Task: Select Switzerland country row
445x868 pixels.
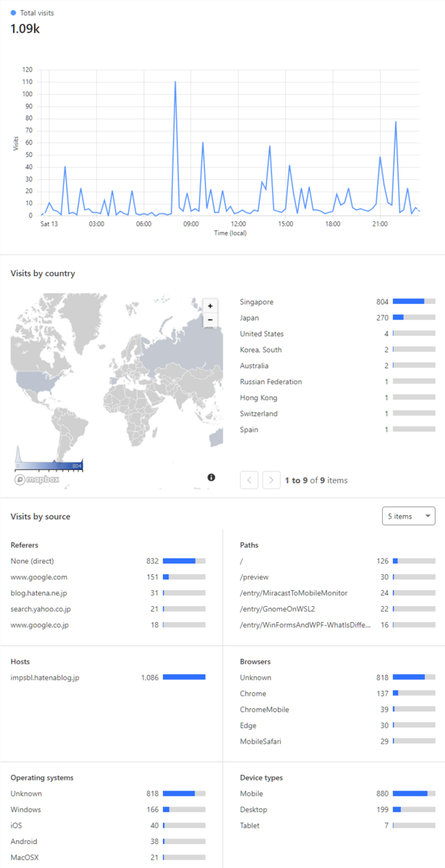Action: coord(338,413)
